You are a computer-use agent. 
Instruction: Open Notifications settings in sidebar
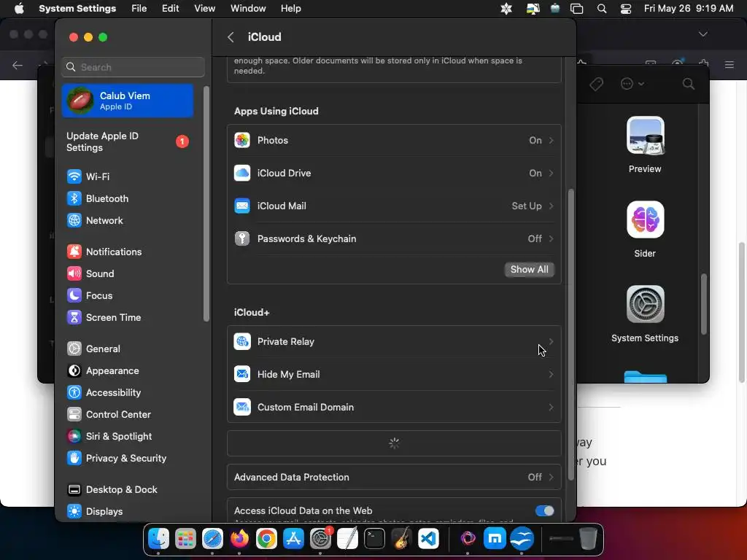[128, 252]
